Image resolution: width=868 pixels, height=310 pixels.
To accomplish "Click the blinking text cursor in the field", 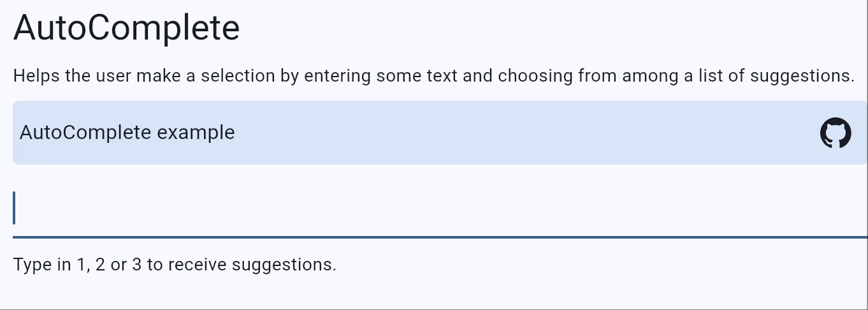I will (x=14, y=208).
